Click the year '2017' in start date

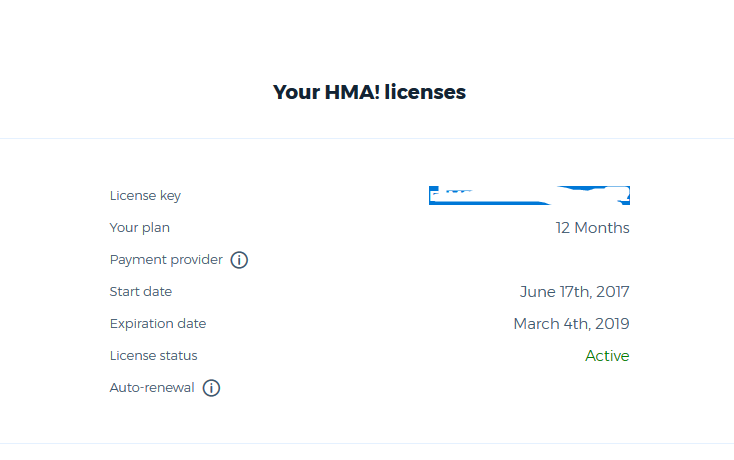611,292
